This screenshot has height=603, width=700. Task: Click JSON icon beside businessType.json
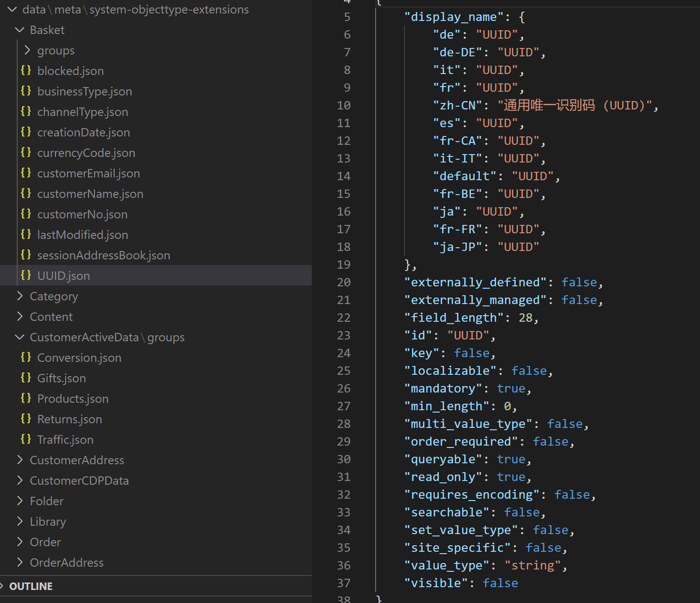click(26, 91)
